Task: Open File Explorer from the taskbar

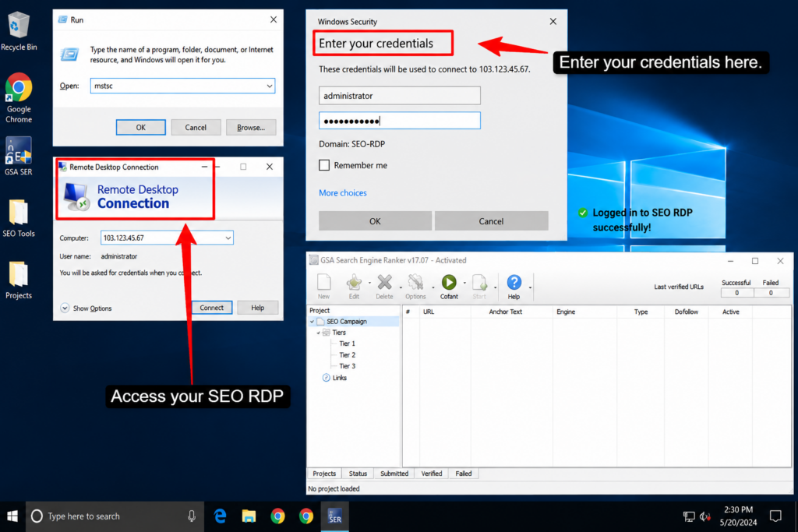Action: pos(249,516)
